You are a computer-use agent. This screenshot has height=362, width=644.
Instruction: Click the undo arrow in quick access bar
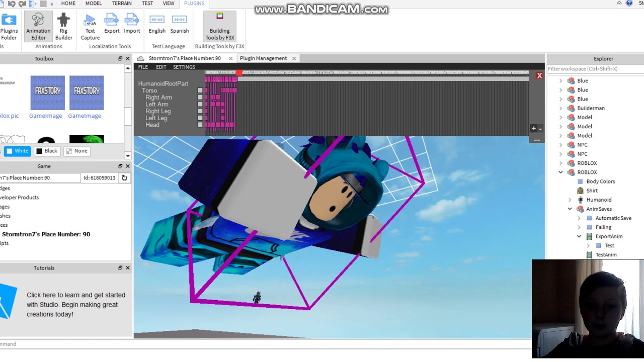tap(11, 4)
